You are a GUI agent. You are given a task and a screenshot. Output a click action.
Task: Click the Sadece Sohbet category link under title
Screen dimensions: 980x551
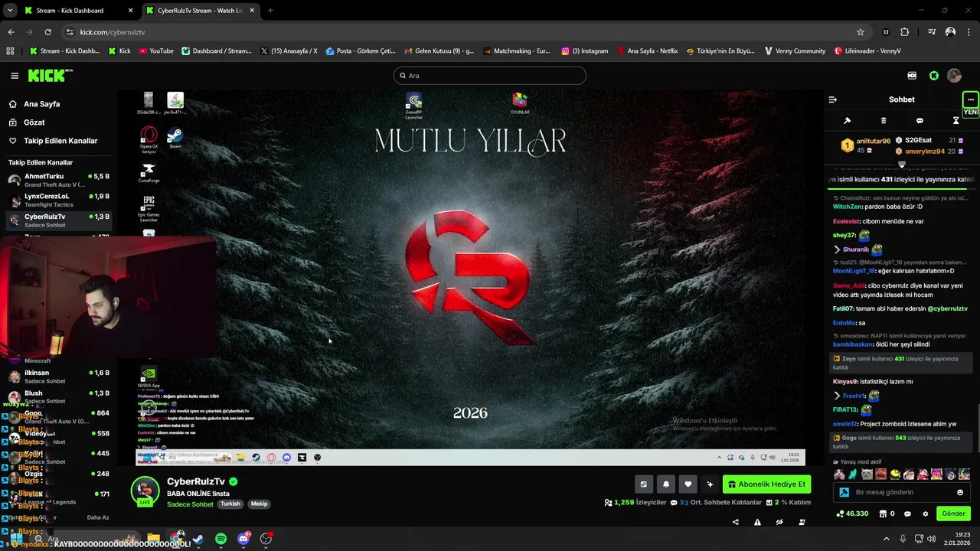190,504
